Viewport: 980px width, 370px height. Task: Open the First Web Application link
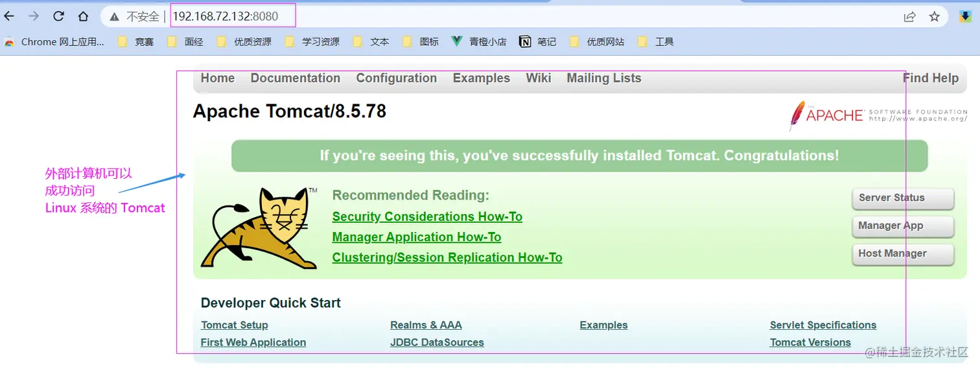pyautogui.click(x=253, y=343)
